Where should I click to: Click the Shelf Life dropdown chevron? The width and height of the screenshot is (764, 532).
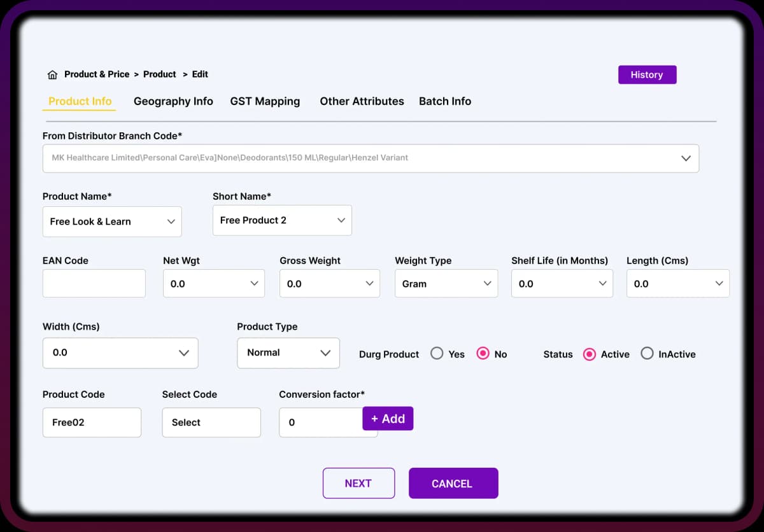point(603,284)
